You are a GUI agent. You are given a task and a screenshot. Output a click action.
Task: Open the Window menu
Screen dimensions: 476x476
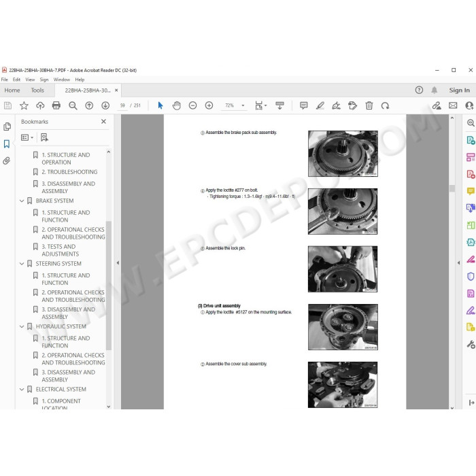pos(62,80)
